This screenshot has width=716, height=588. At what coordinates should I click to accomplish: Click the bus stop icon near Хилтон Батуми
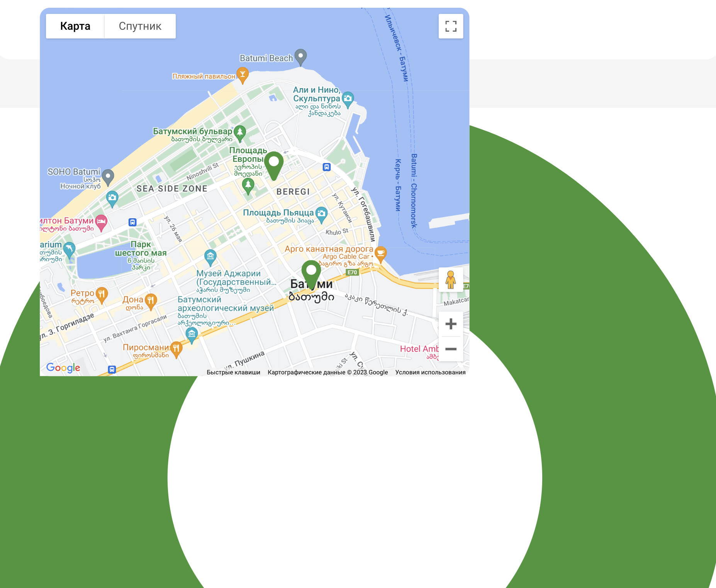coord(132,222)
